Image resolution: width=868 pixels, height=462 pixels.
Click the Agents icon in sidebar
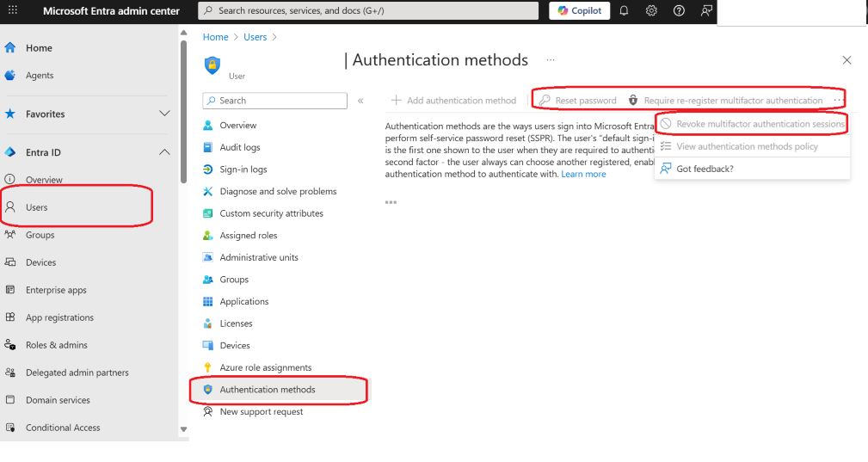point(10,75)
